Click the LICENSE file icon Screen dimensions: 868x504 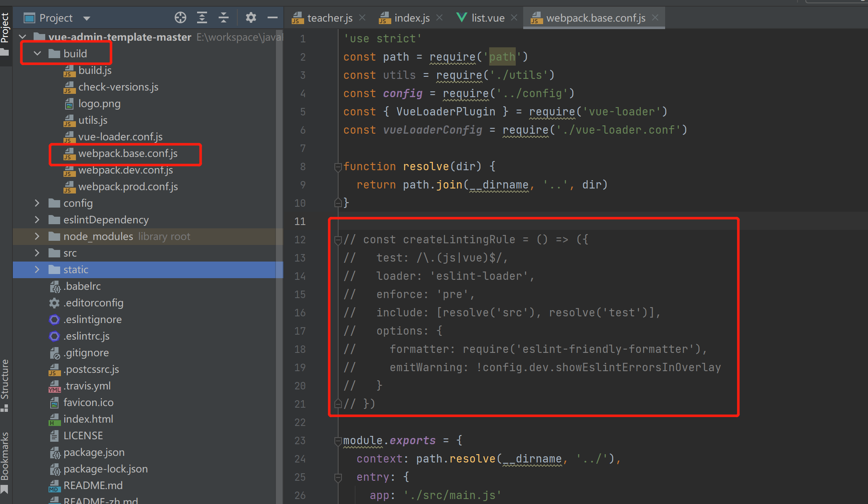pyautogui.click(x=54, y=436)
